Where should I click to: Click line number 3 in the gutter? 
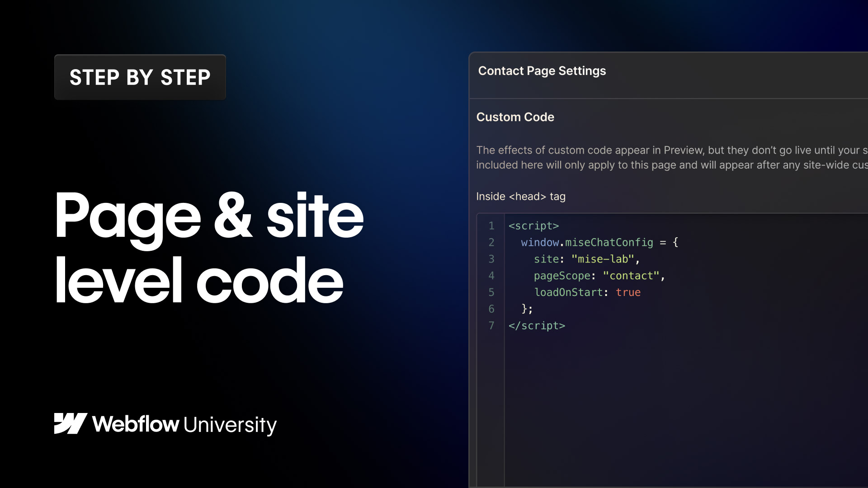491,259
